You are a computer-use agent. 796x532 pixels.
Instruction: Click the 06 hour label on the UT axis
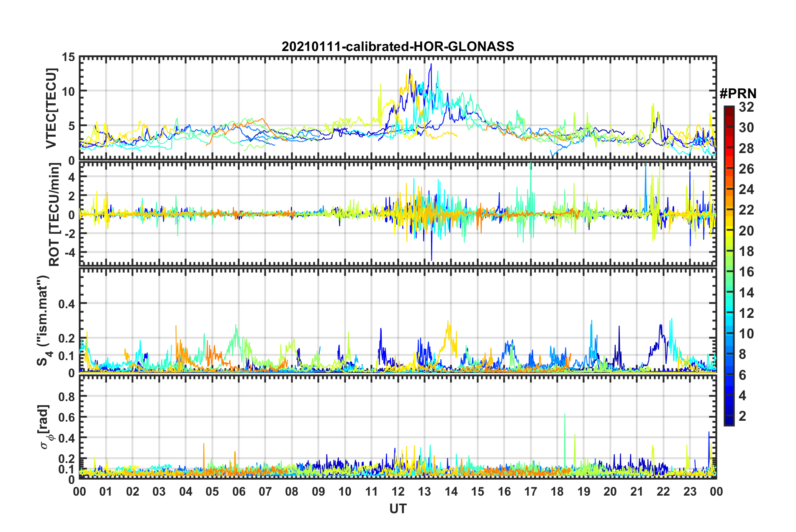coord(239,491)
